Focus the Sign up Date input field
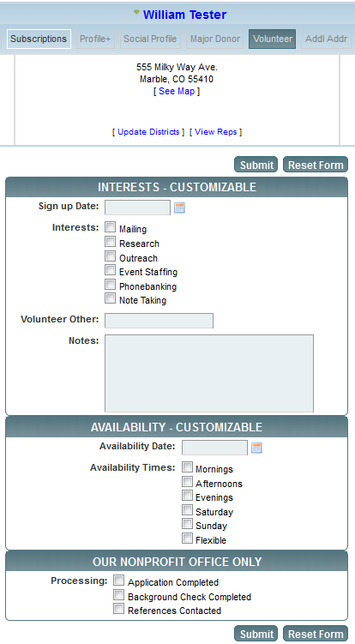355x644 pixels. (x=138, y=208)
